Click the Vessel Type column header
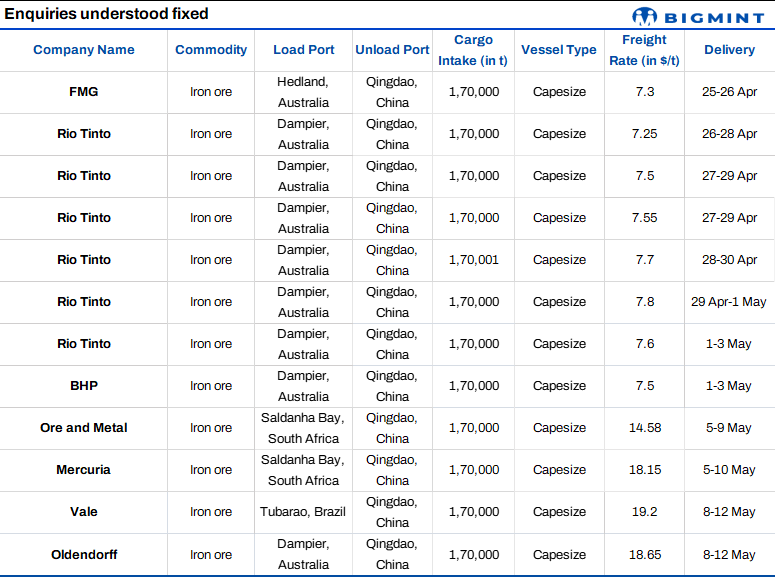 coord(559,50)
